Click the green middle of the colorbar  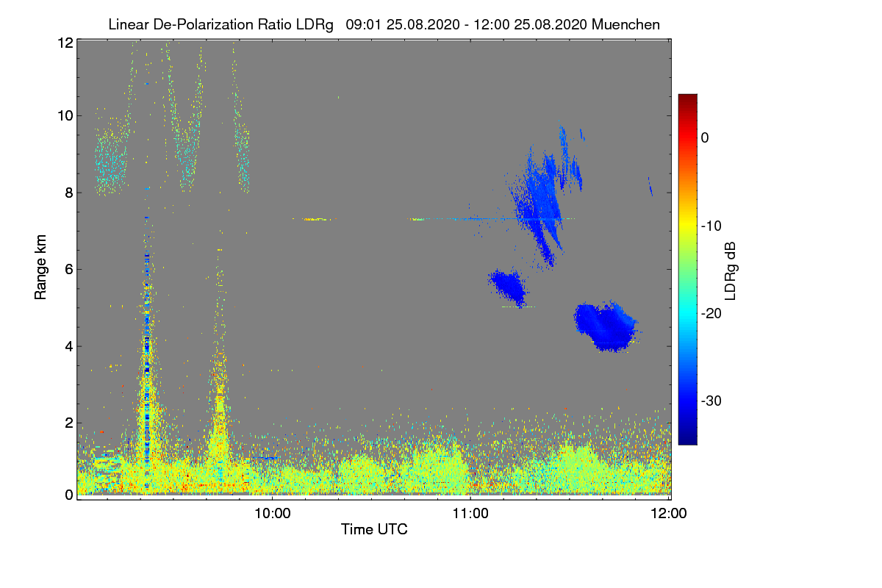pos(687,269)
